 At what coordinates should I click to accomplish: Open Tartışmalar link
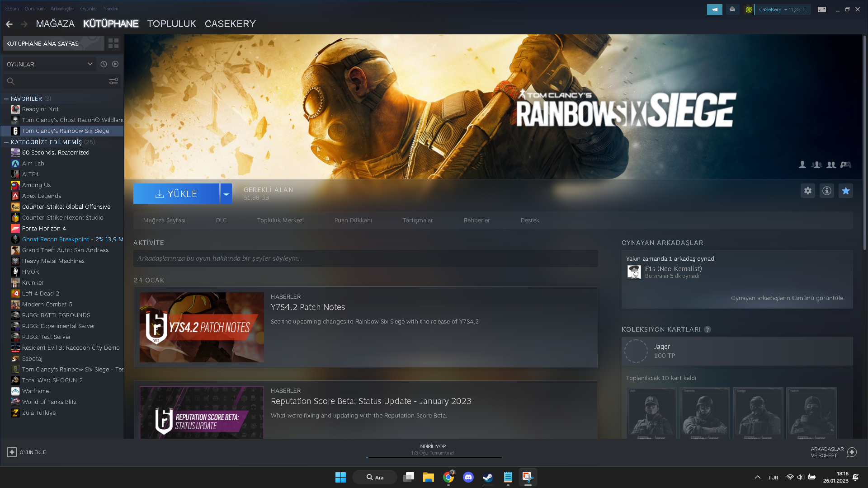pos(418,221)
